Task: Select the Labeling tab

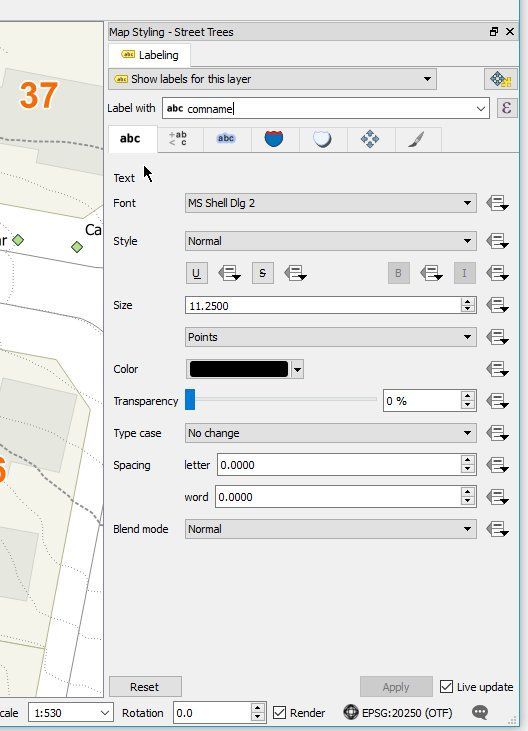Action: pos(150,55)
